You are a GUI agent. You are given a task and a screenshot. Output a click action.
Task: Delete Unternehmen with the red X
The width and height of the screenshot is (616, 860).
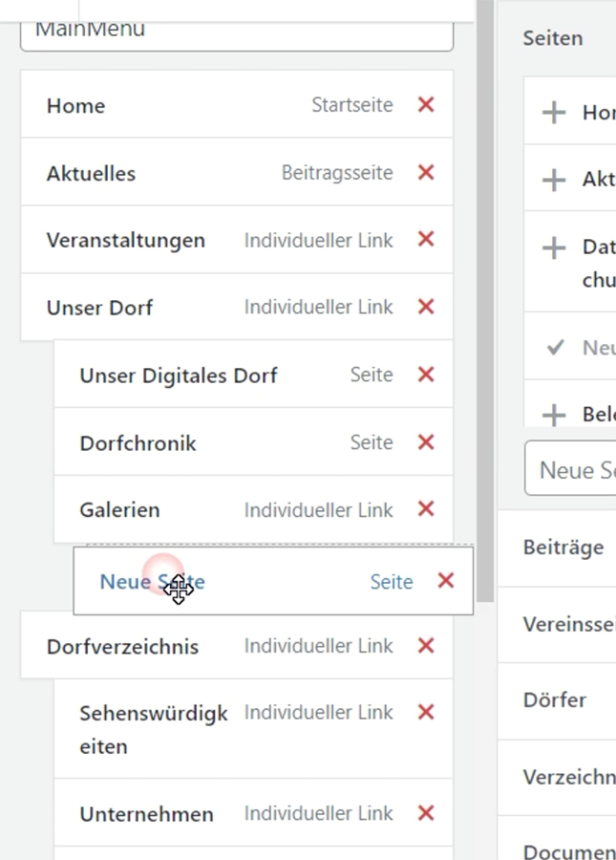pyautogui.click(x=426, y=813)
